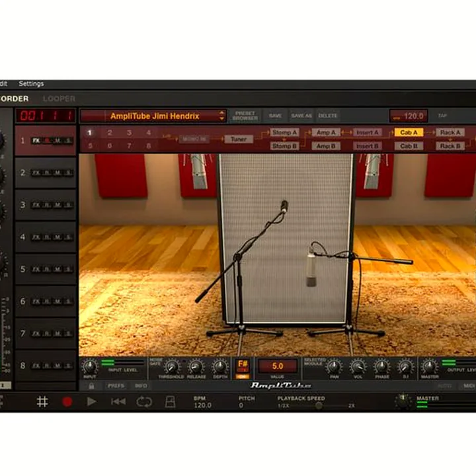Open the Cab B module
The height and width of the screenshot is (476, 476).
(x=409, y=146)
